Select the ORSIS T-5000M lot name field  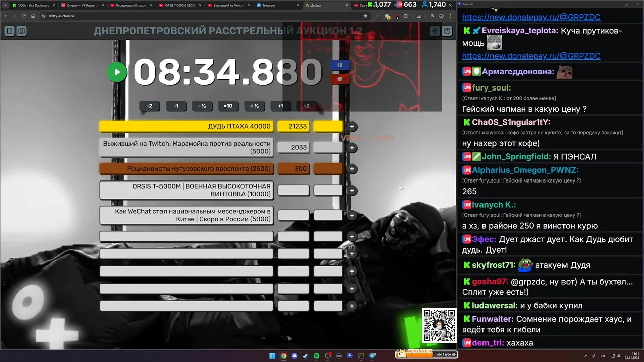187,190
